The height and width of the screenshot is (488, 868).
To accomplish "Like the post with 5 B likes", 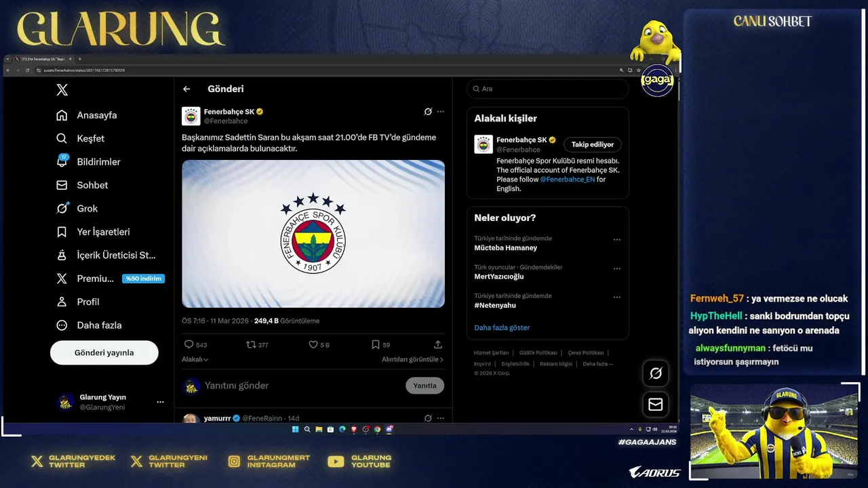I will pos(313,344).
